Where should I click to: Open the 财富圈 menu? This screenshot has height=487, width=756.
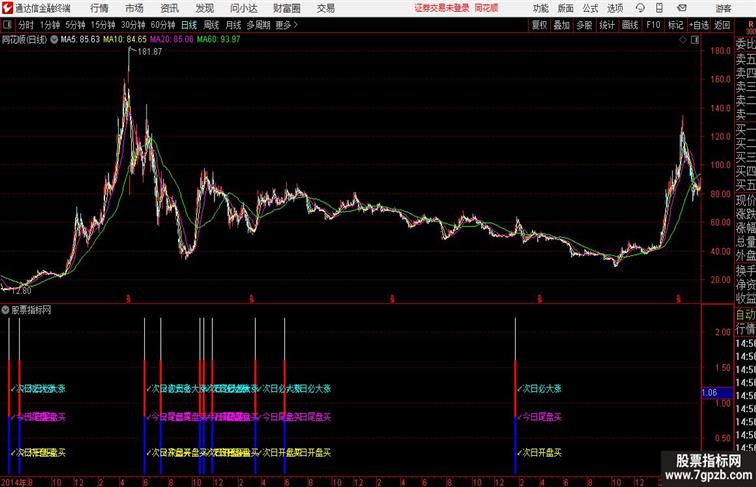[x=286, y=8]
